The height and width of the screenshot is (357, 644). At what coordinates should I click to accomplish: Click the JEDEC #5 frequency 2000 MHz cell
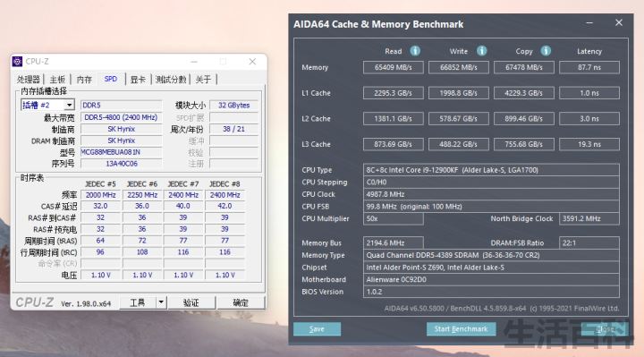coord(100,195)
